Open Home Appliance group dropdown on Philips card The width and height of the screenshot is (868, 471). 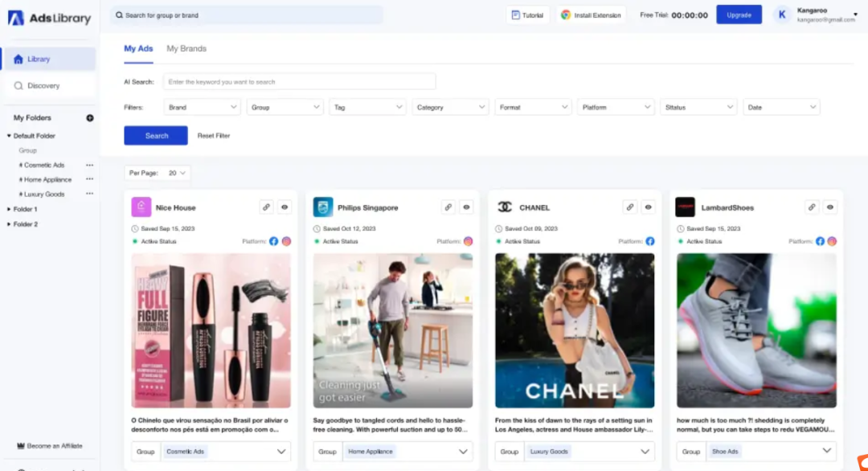[464, 452]
